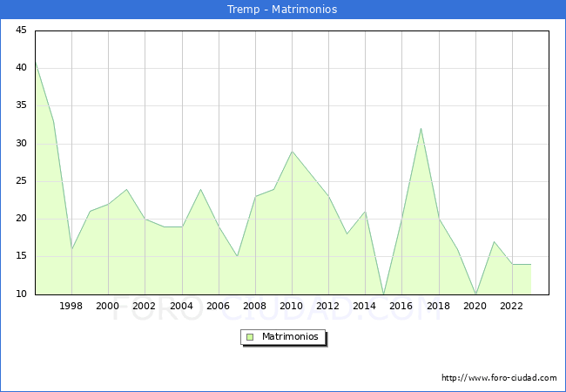Click the 2005 peak point at 24
The height and width of the screenshot is (392, 566).
(x=200, y=189)
